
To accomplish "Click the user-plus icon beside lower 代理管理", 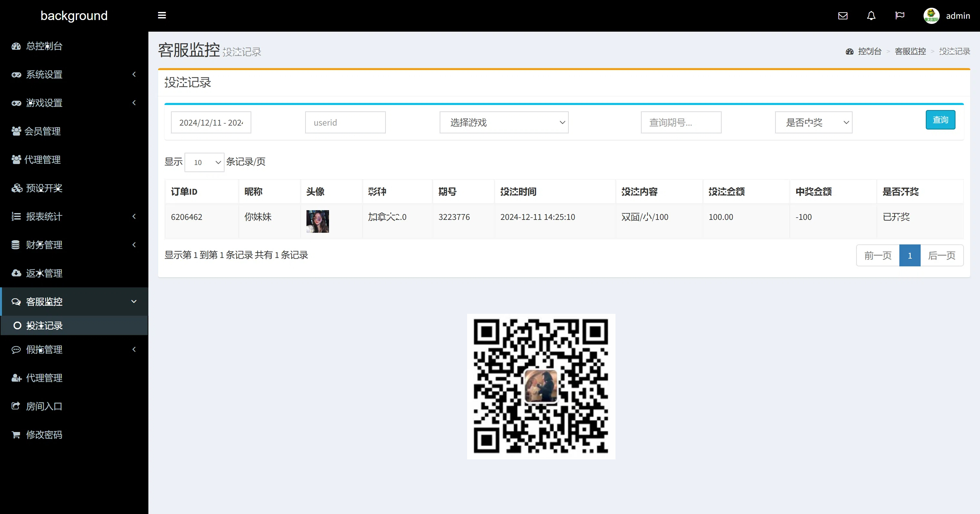I will tap(16, 378).
